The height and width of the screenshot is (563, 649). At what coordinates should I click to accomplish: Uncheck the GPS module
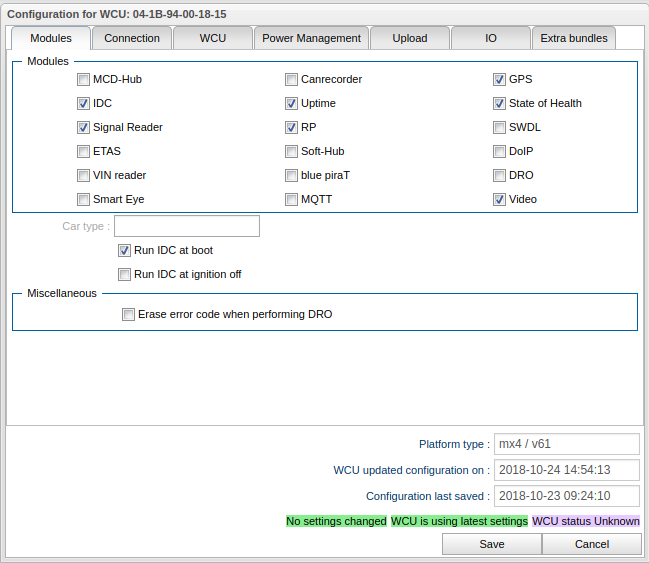pyautogui.click(x=500, y=80)
